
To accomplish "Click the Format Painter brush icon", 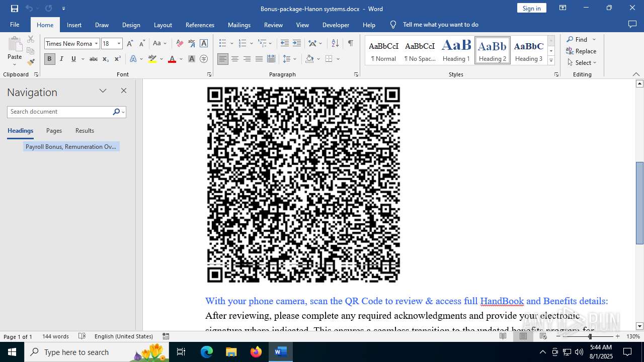I will pyautogui.click(x=31, y=62).
